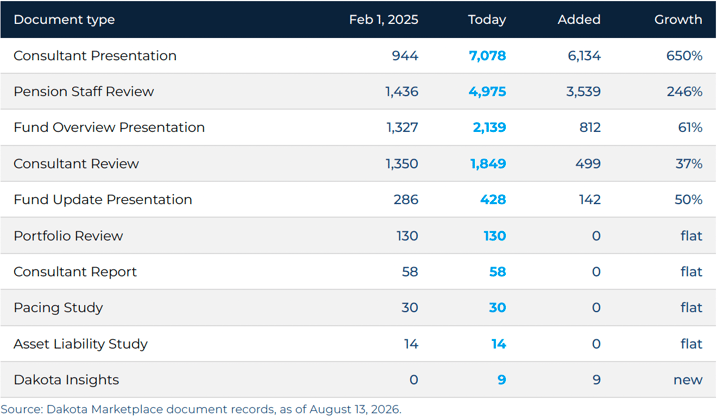Click the source note mentioning Dakota Marketplace
The height and width of the screenshot is (418, 717).
coord(201,409)
